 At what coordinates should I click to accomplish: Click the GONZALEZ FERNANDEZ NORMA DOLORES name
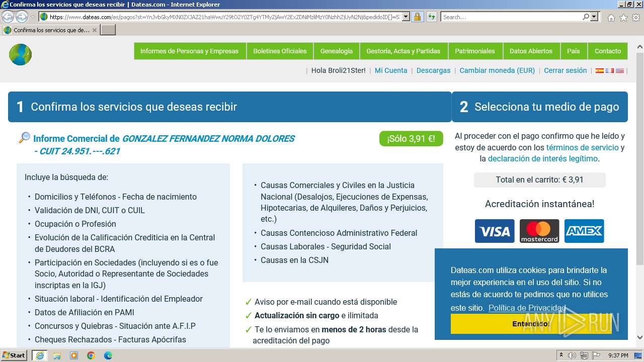[x=208, y=138]
